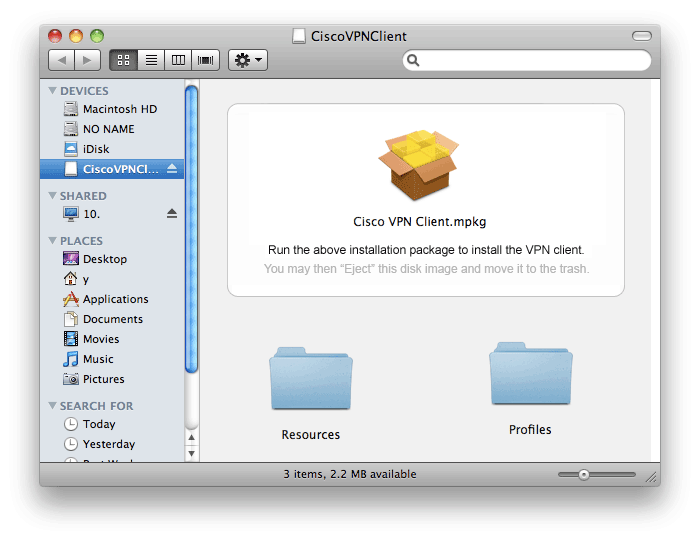700x541 pixels.
Task: Close the window with the red button
Action: [x=55, y=36]
